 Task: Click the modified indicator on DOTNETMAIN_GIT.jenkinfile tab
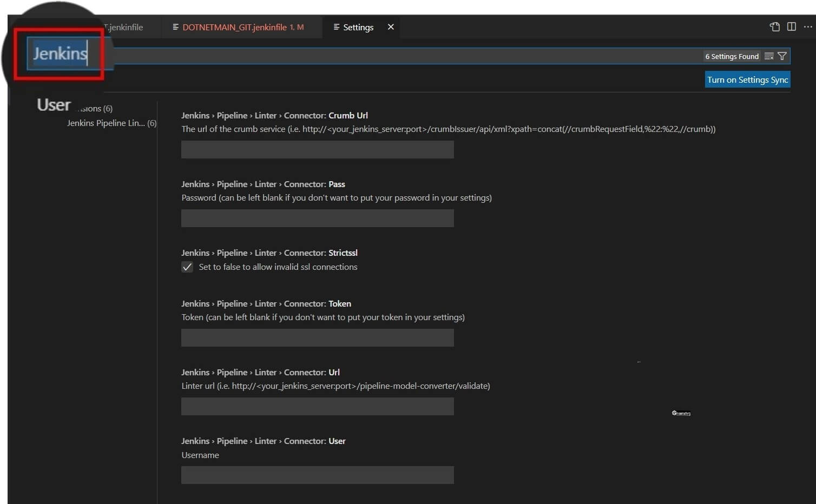pos(299,27)
